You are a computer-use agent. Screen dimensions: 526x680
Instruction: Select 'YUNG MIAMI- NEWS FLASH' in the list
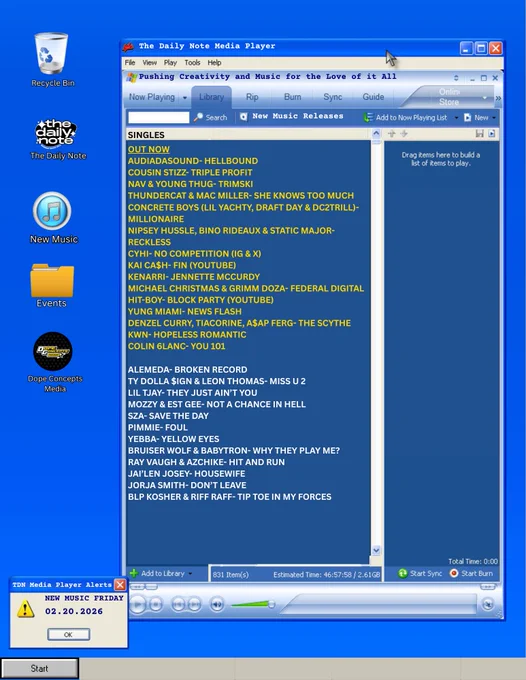tap(184, 311)
